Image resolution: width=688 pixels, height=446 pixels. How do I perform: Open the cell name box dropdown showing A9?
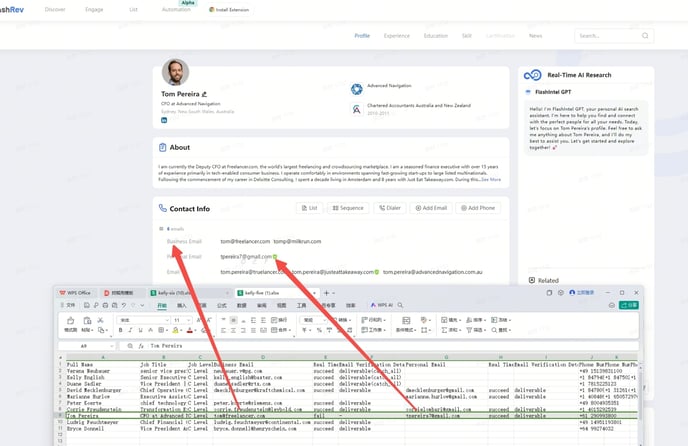point(112,346)
